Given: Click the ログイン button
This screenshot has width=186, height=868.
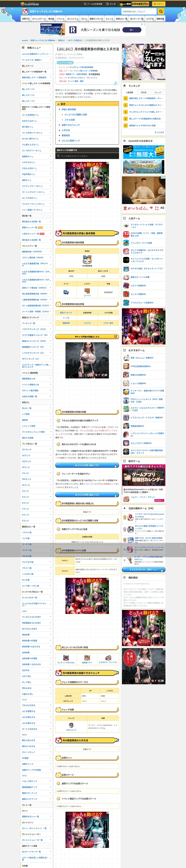Looking at the screenshot, I should tap(158, 4).
